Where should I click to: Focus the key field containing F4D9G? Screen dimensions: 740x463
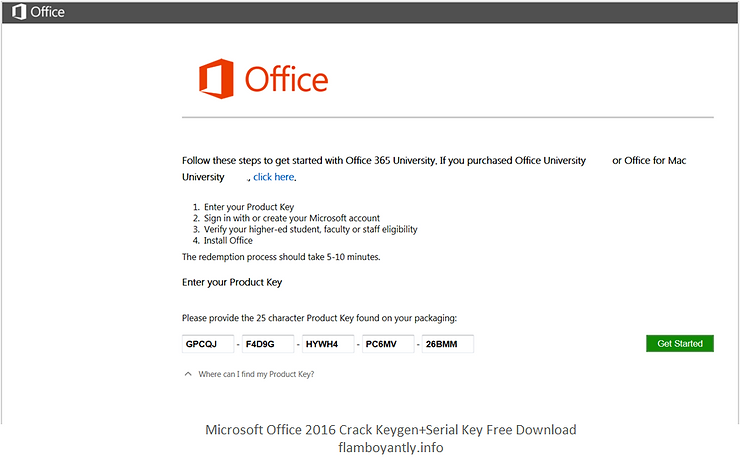(268, 344)
